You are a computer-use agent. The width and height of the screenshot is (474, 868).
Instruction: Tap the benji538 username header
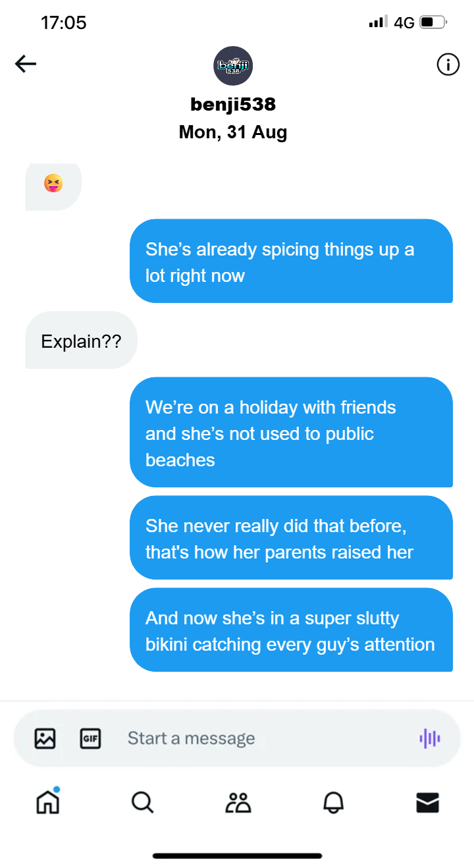pos(233,104)
